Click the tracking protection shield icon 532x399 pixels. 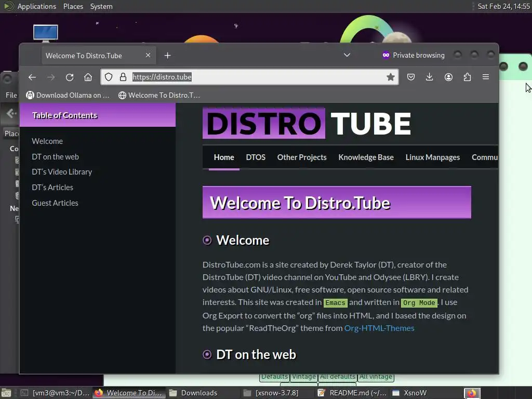pos(108,77)
